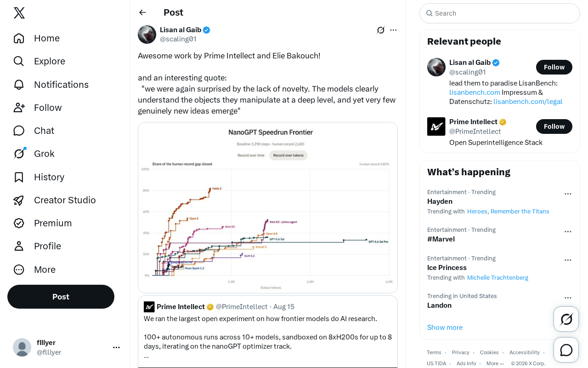The height and width of the screenshot is (368, 588).
Task: Click Show more under What's happening
Action: (x=445, y=328)
